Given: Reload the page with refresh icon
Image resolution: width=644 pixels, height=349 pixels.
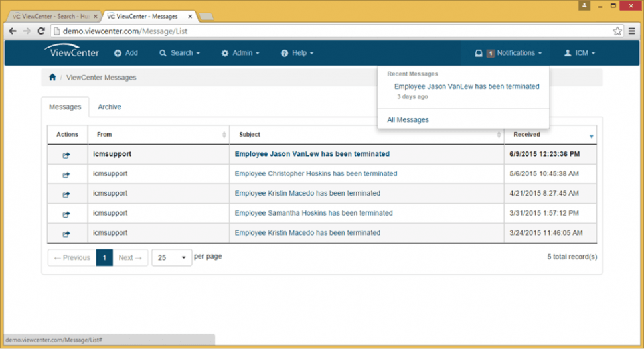Looking at the screenshot, I should tap(41, 31).
